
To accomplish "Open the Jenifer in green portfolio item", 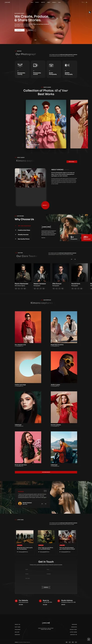I will [64, 367].
